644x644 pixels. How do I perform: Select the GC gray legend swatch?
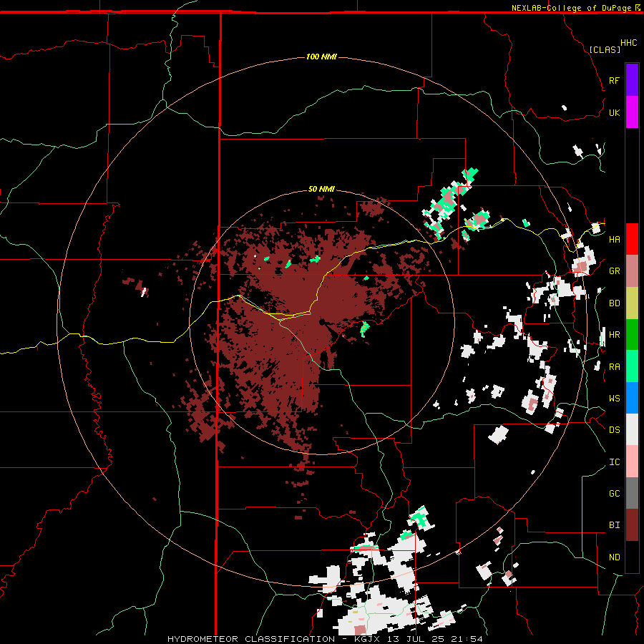[x=632, y=493]
